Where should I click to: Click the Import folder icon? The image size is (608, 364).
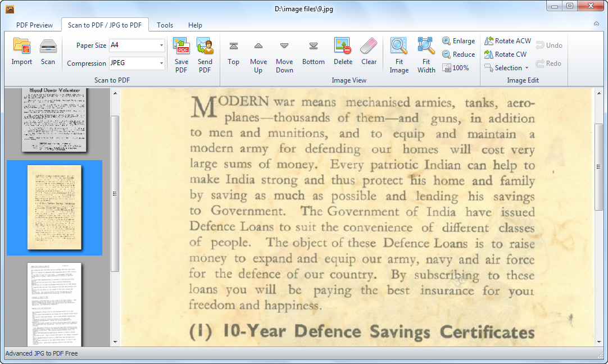[22, 46]
